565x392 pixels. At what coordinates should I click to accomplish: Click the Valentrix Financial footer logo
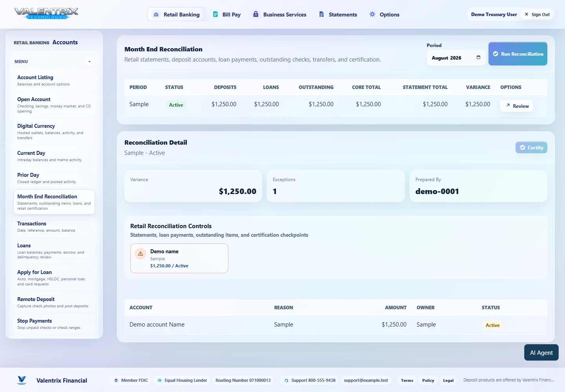point(22,380)
